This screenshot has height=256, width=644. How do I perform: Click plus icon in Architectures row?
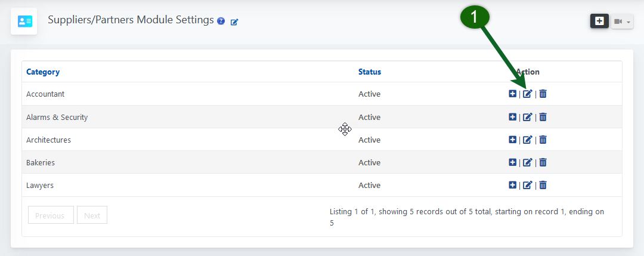(x=512, y=140)
